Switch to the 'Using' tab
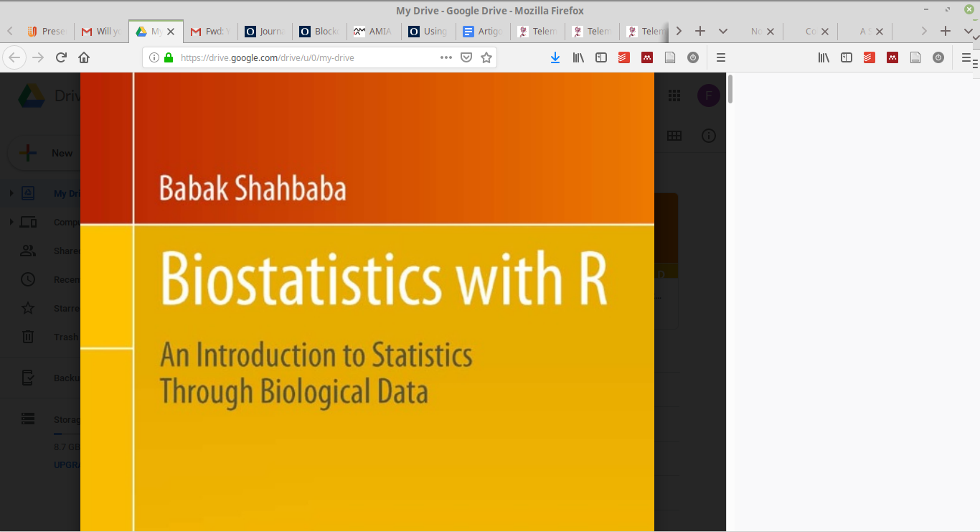Image resolution: width=980 pixels, height=532 pixels. click(429, 32)
